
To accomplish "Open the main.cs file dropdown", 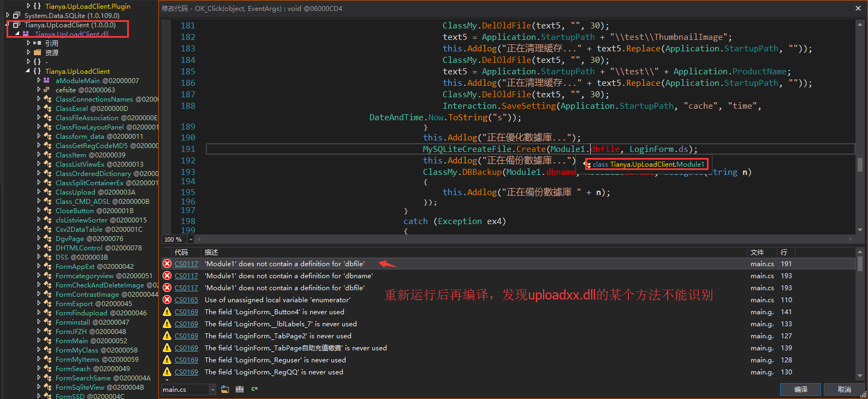I will (x=213, y=389).
